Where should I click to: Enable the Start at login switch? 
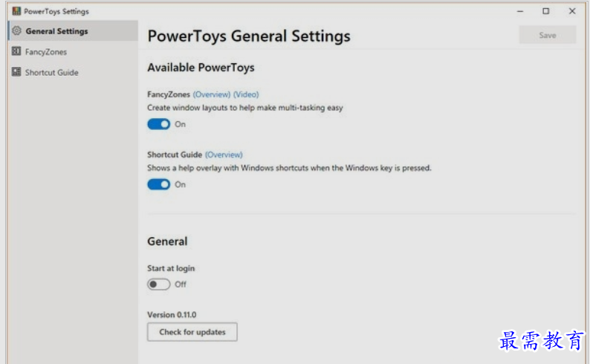(x=158, y=285)
